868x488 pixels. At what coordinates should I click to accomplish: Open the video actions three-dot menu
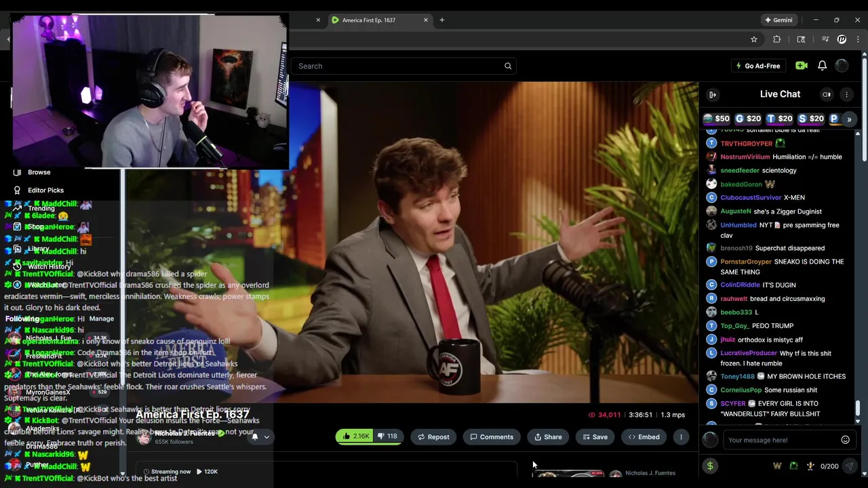tap(681, 436)
